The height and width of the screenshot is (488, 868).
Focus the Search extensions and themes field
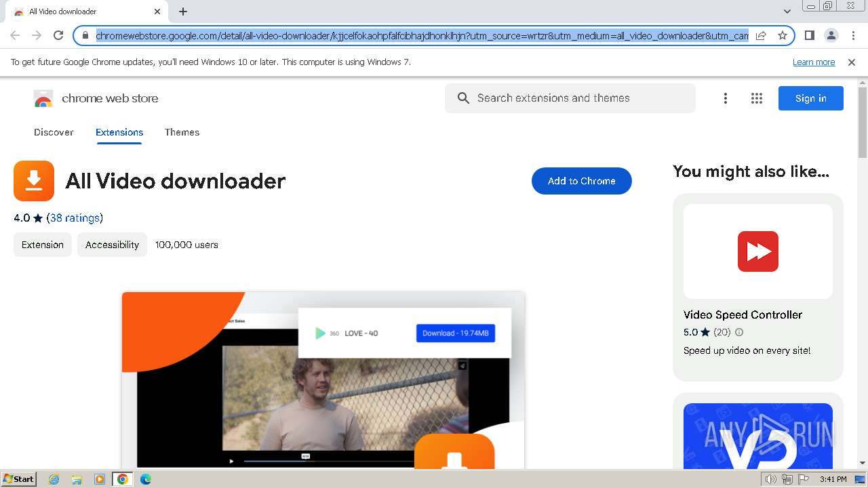point(570,98)
